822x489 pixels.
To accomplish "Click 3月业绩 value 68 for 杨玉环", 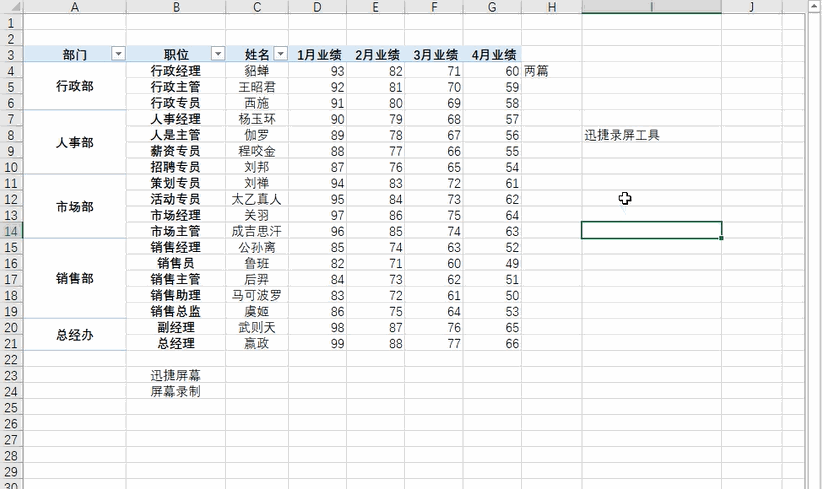I will click(x=434, y=119).
